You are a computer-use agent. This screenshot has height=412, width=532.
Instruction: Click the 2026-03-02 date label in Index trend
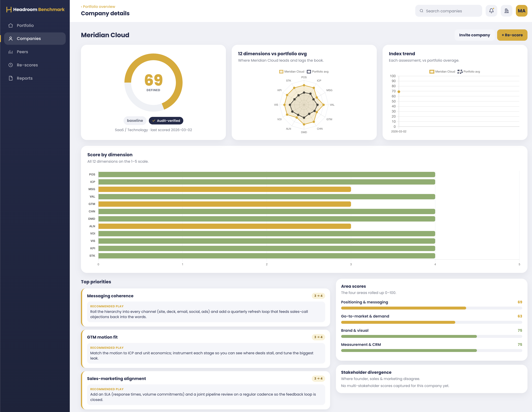click(x=399, y=132)
